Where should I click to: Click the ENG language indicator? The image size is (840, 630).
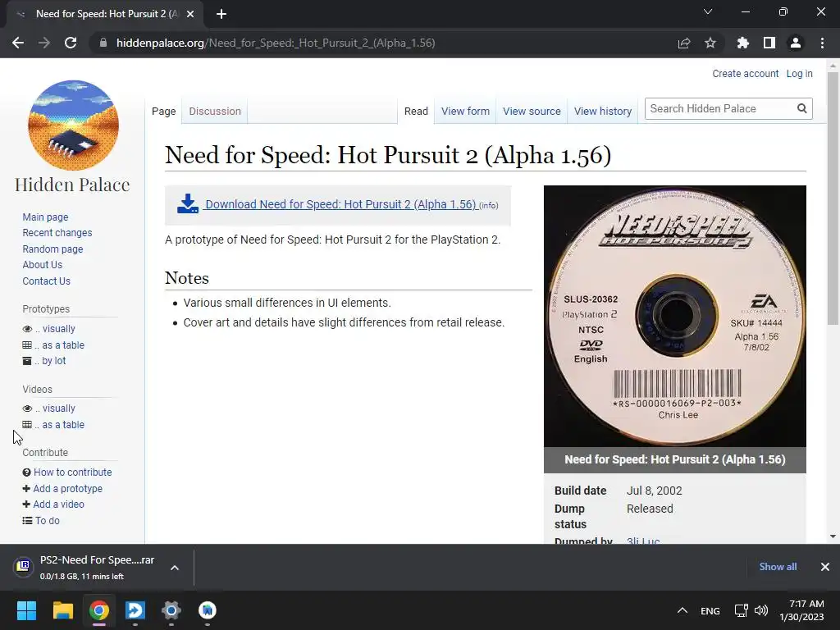710,610
